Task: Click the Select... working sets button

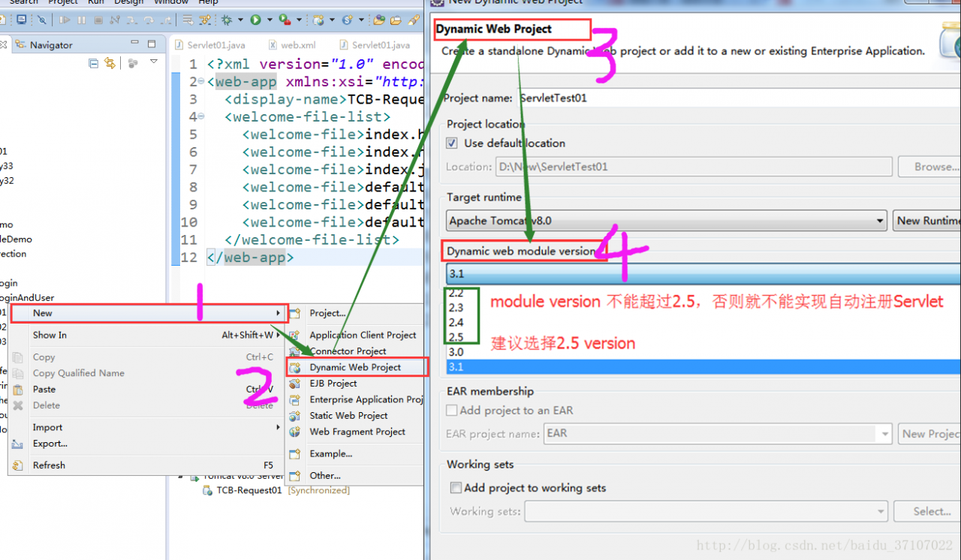Action: pyautogui.click(x=927, y=511)
